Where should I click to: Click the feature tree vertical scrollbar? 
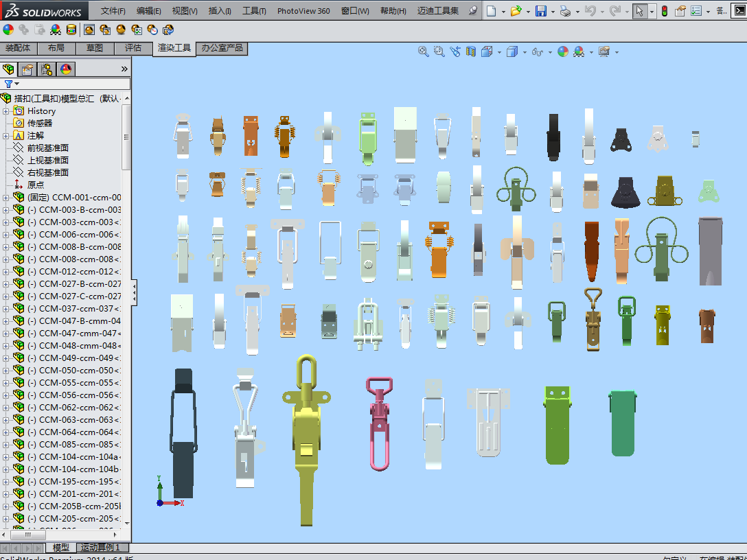pyautogui.click(x=126, y=137)
